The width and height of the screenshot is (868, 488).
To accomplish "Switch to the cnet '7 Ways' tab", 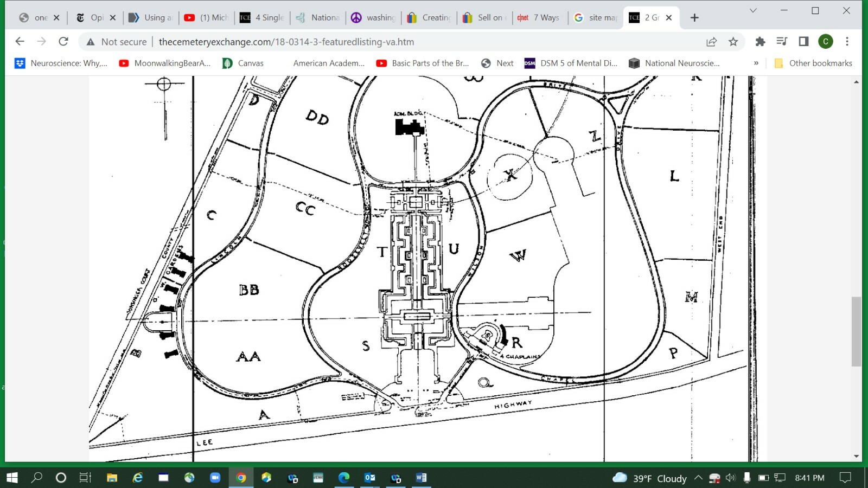I will (540, 18).
